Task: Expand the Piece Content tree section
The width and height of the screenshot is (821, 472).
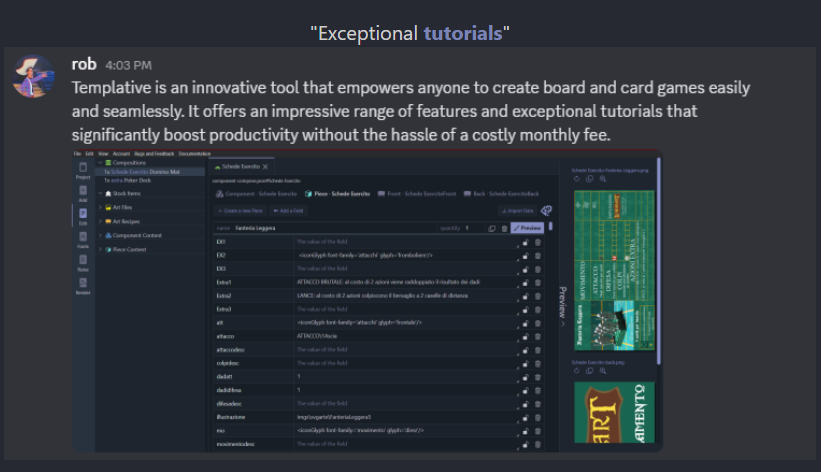Action: (x=101, y=249)
